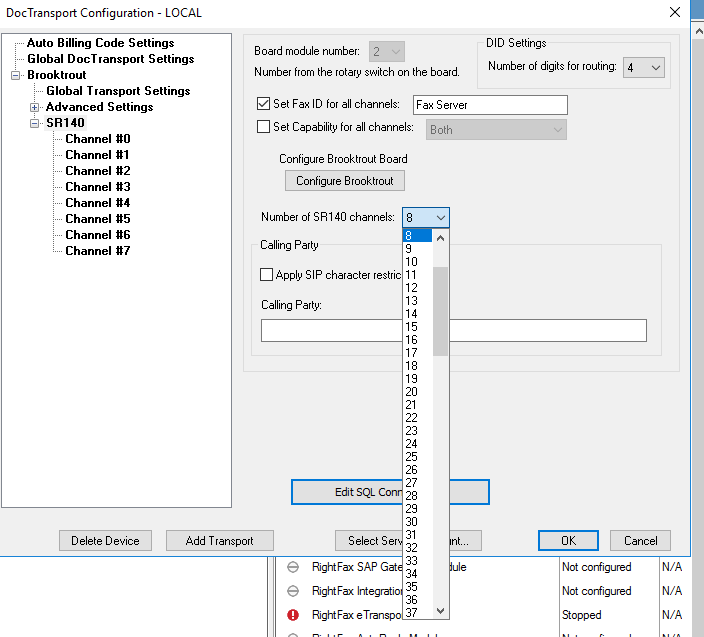
Task: Choose 16 from the SR140 channels list
Action: tap(412, 340)
